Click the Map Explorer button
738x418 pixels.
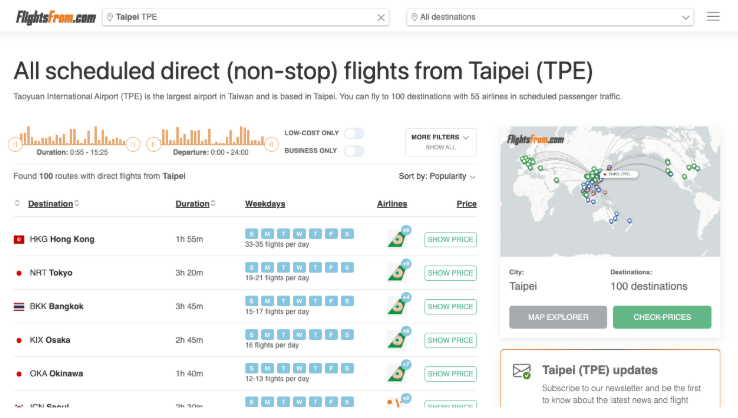(x=557, y=317)
